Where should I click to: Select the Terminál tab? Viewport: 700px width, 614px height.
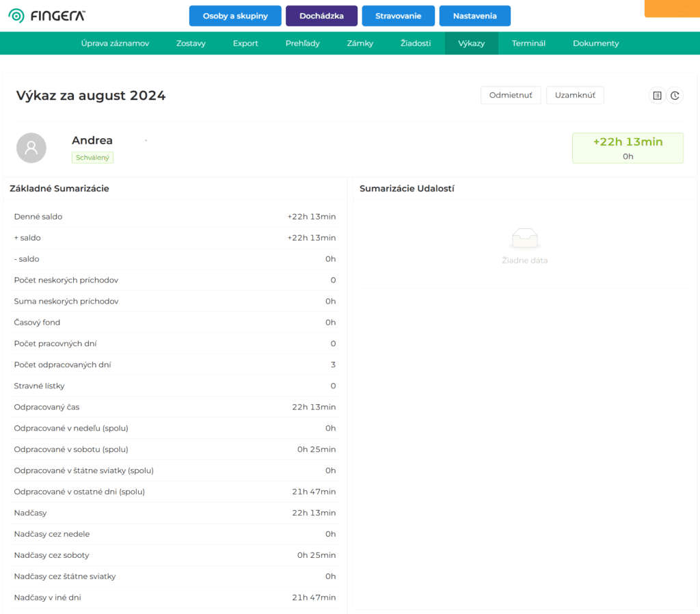[x=528, y=43]
